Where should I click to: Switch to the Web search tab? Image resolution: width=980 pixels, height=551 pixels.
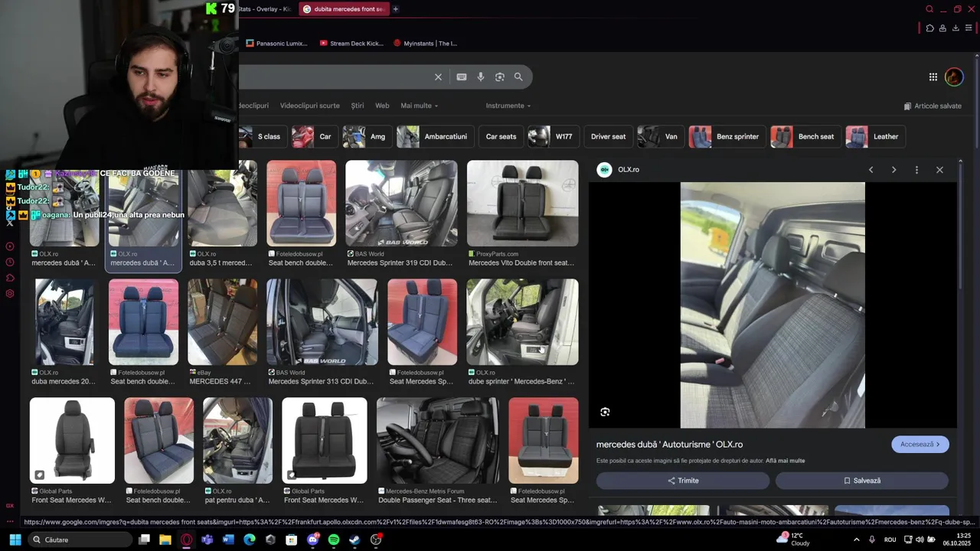click(x=382, y=106)
